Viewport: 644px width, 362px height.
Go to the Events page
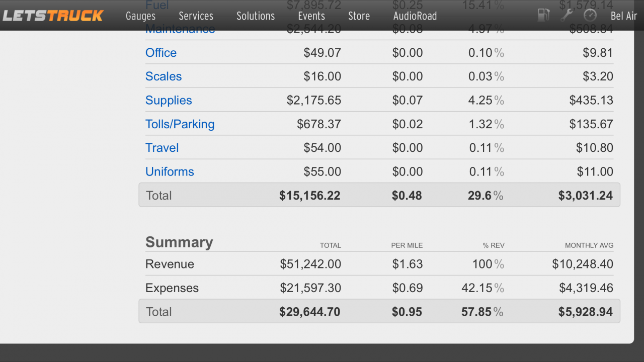(x=311, y=16)
